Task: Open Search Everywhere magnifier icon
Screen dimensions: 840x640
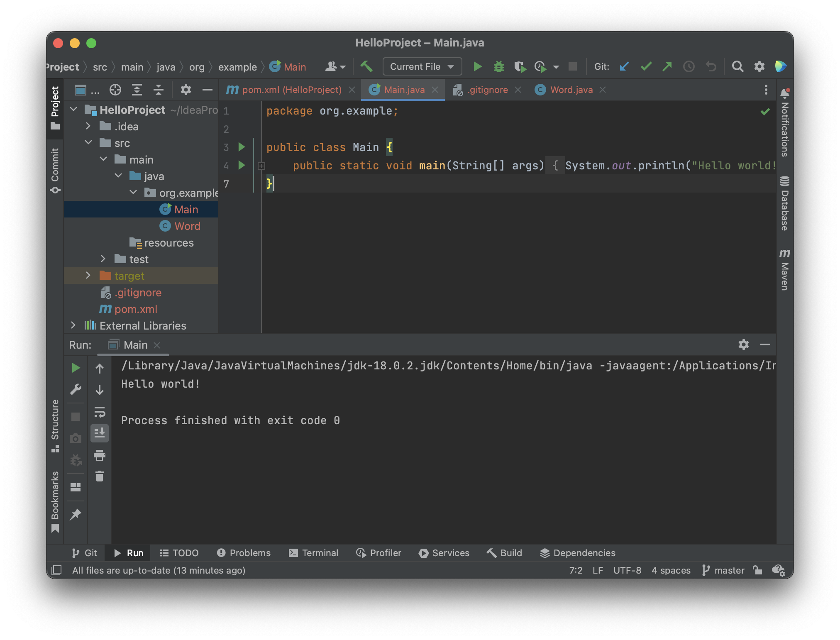Action: [737, 66]
